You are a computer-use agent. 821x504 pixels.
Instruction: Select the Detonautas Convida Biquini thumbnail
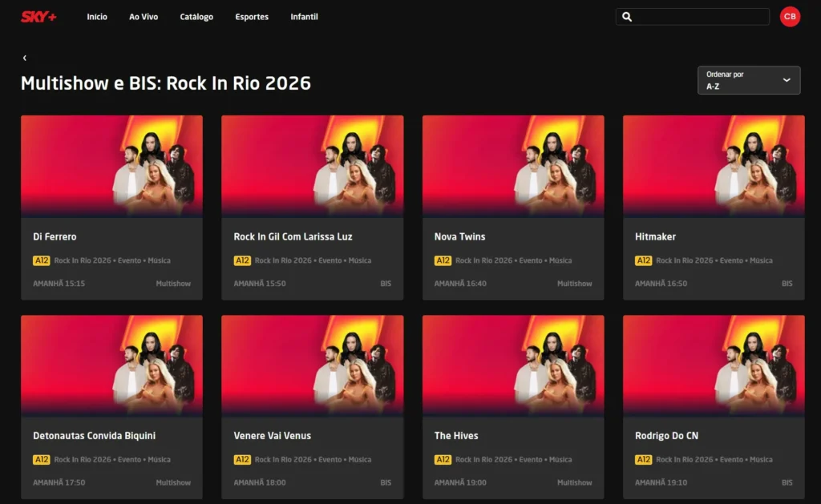tap(111, 365)
